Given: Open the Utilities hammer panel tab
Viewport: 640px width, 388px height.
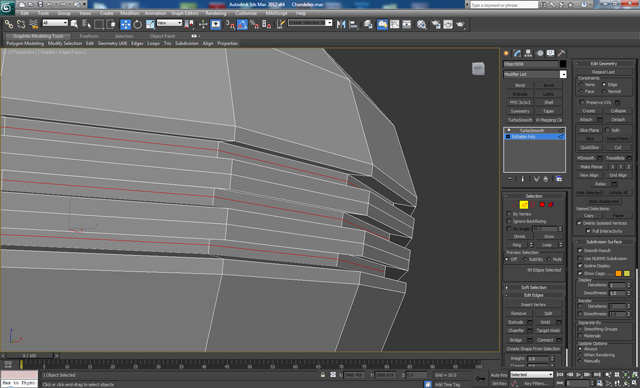Looking at the screenshot, I should 562,53.
